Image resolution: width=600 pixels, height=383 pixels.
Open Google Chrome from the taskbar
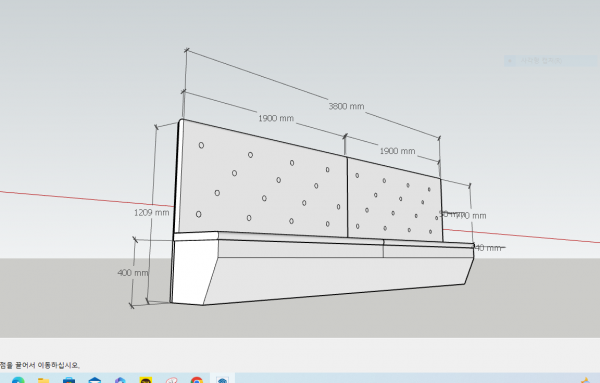[x=197, y=380]
